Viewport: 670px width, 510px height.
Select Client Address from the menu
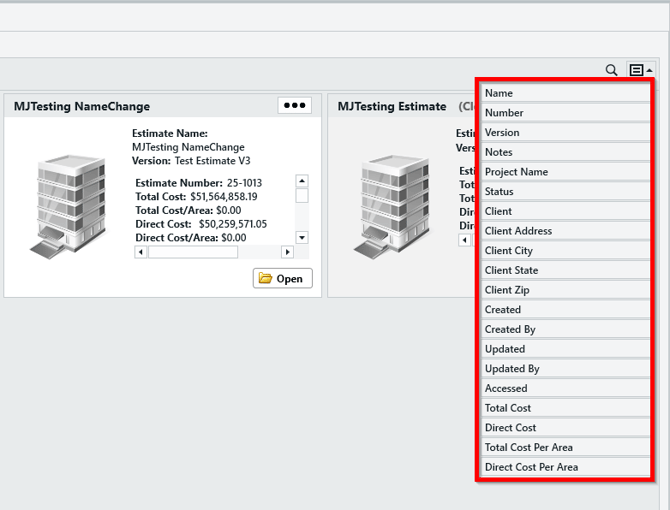point(565,231)
